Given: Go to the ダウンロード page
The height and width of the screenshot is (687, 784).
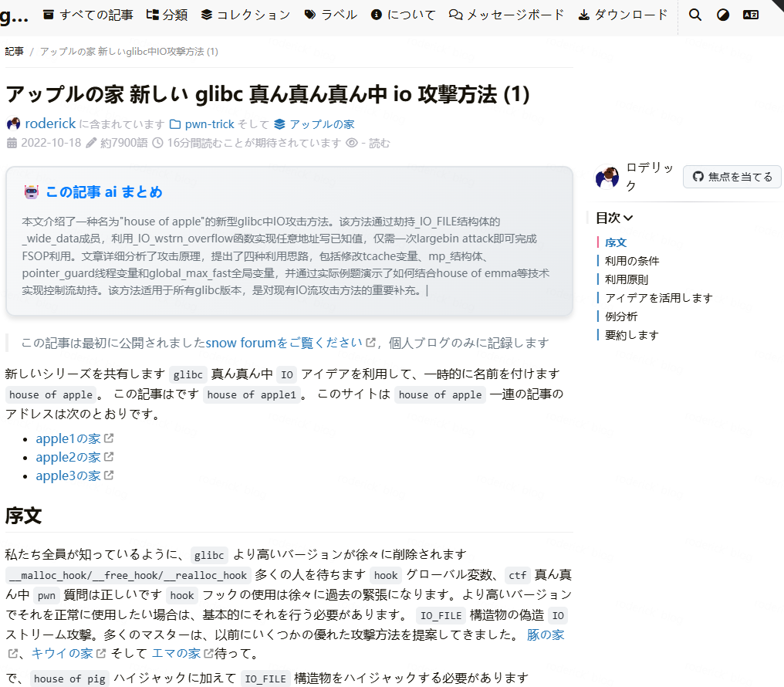Looking at the screenshot, I should [x=623, y=15].
